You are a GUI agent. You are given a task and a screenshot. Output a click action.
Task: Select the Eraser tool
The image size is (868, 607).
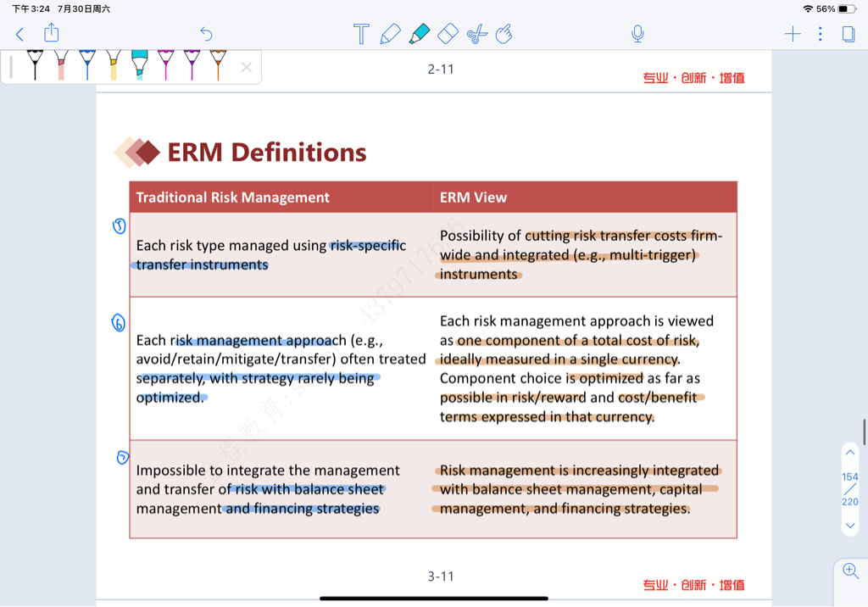click(448, 34)
